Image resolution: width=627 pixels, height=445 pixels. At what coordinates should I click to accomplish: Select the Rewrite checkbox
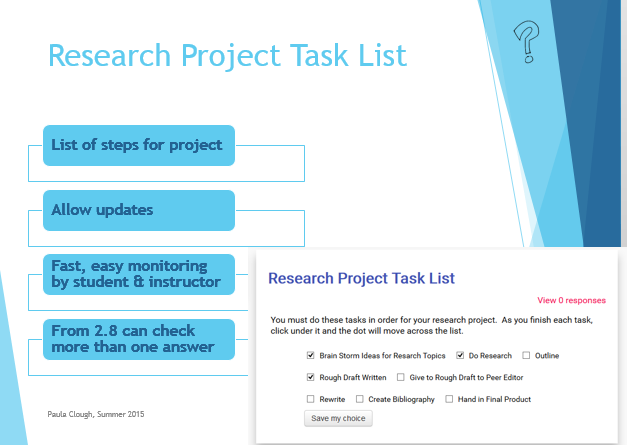click(311, 399)
